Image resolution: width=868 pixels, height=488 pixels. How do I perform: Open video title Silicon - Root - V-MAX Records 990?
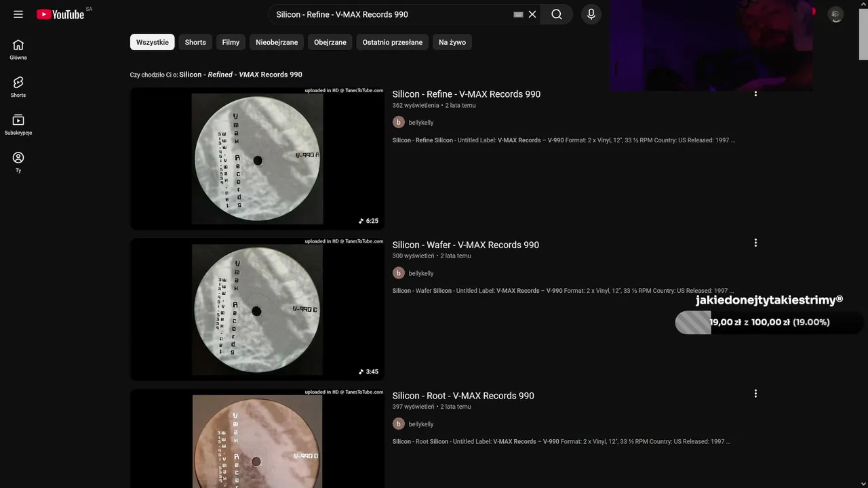point(463,396)
